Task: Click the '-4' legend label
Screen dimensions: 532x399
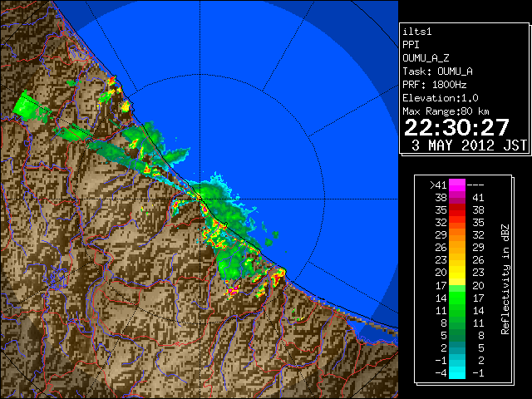Action: point(441,373)
